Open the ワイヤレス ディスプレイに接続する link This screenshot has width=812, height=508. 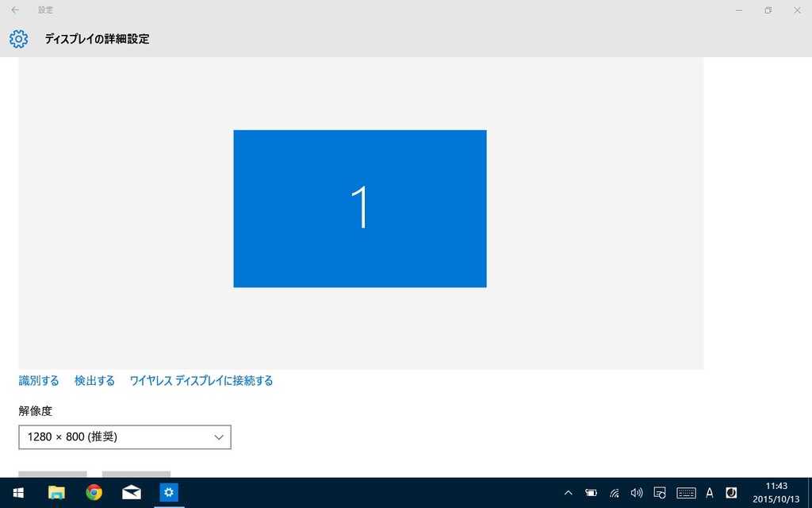[x=201, y=381]
